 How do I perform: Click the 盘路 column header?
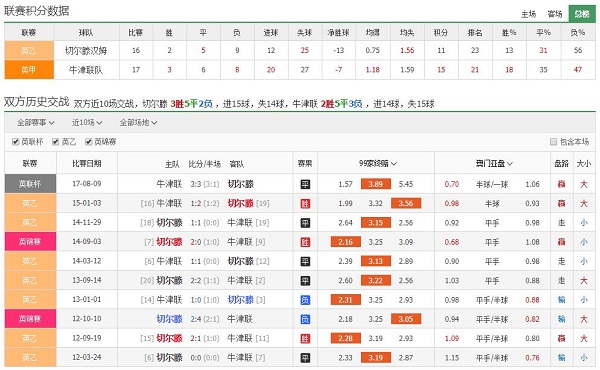click(x=561, y=164)
